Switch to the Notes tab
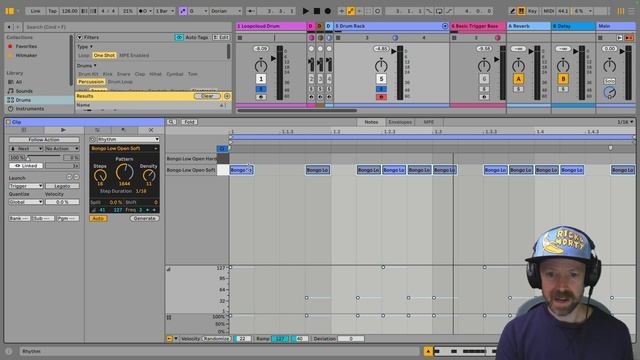640x360 pixels. [371, 122]
